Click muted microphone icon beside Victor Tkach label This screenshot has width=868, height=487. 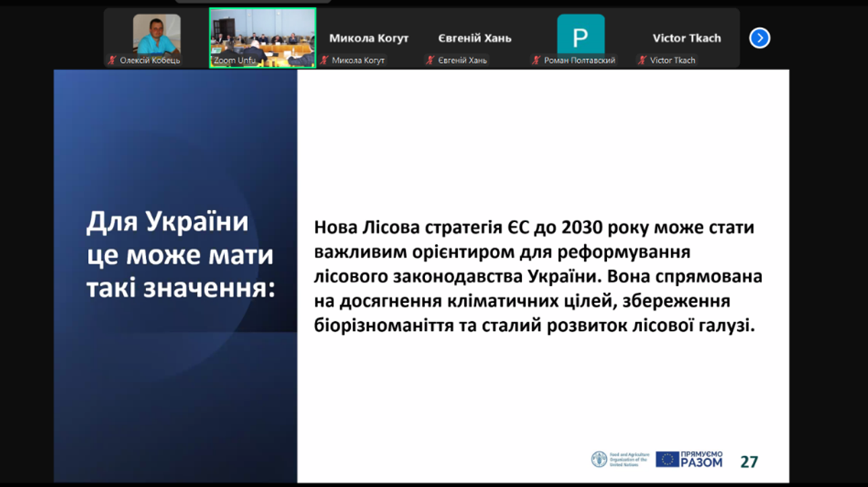pyautogui.click(x=642, y=60)
